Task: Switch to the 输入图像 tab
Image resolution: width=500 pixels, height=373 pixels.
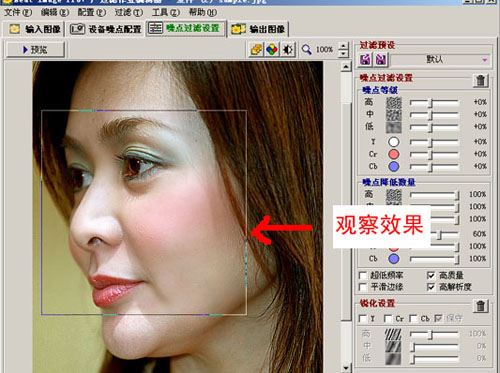Action: pos(34,29)
